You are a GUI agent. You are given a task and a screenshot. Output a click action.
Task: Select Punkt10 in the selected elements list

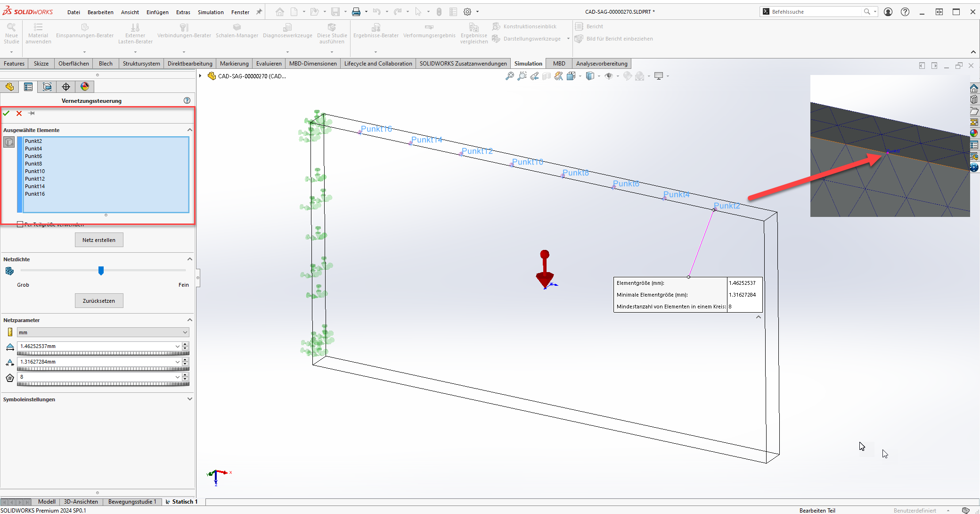click(x=35, y=171)
